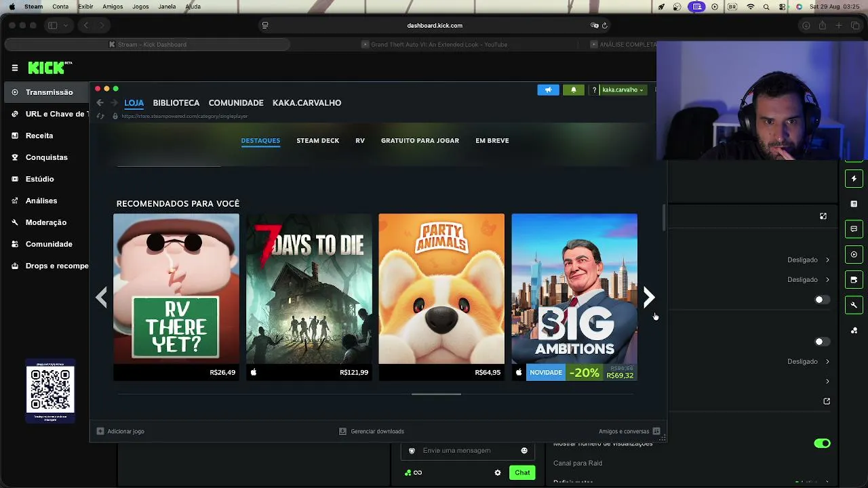
Task: Select the STEAM DECK store tab
Action: 317,141
